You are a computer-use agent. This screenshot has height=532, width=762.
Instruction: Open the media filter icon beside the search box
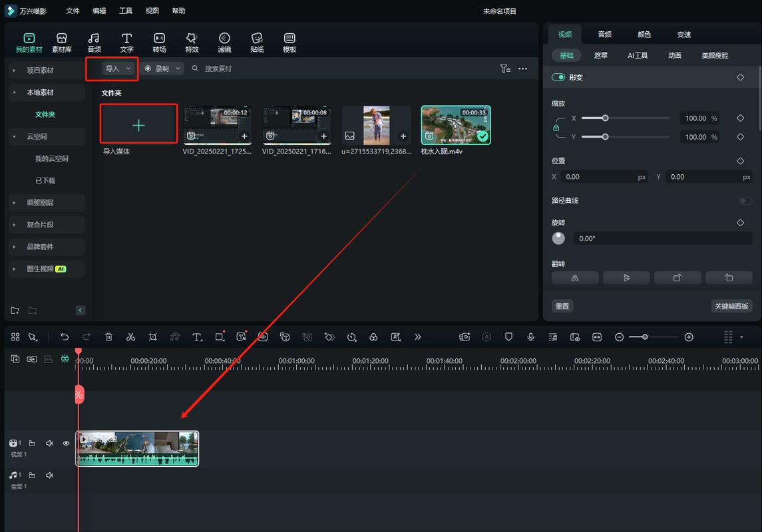click(x=505, y=68)
